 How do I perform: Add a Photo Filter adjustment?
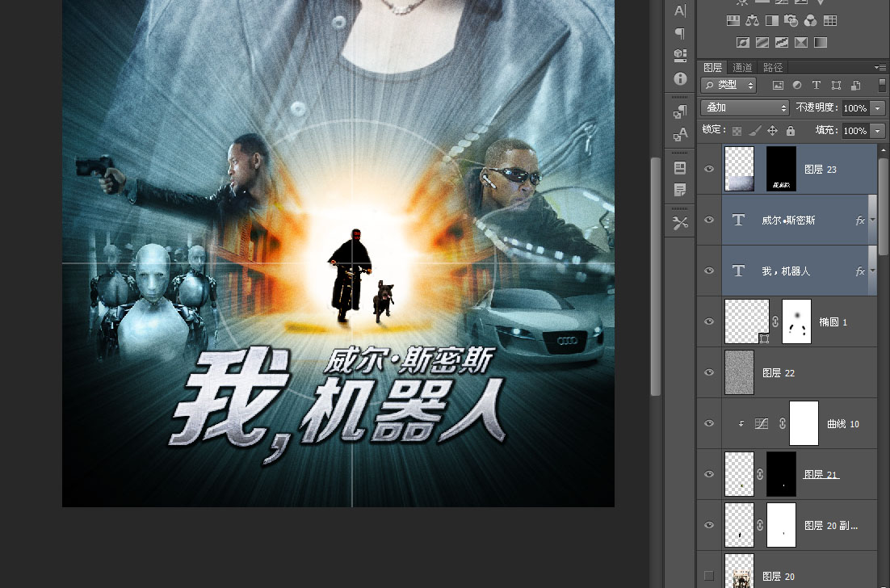coord(791,21)
